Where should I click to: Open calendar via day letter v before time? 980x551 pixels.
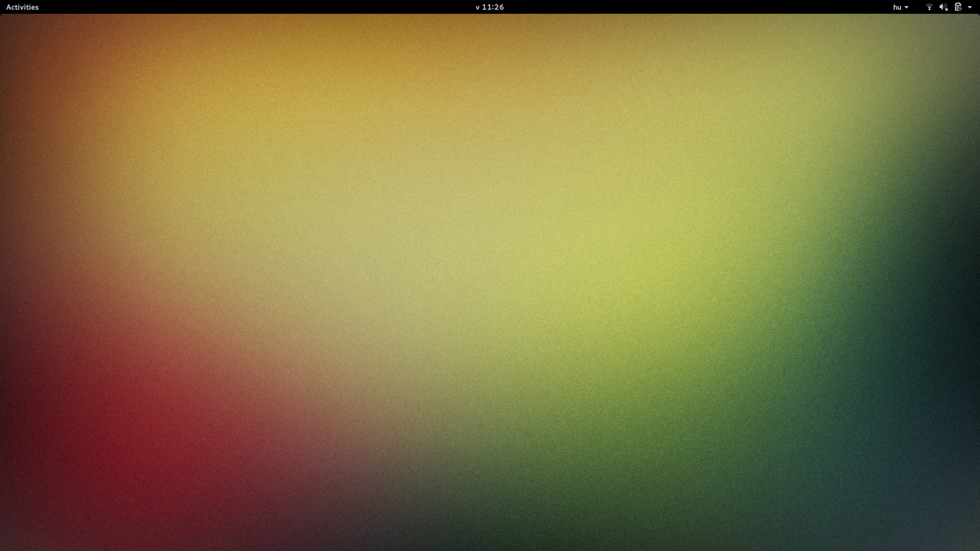(478, 7)
